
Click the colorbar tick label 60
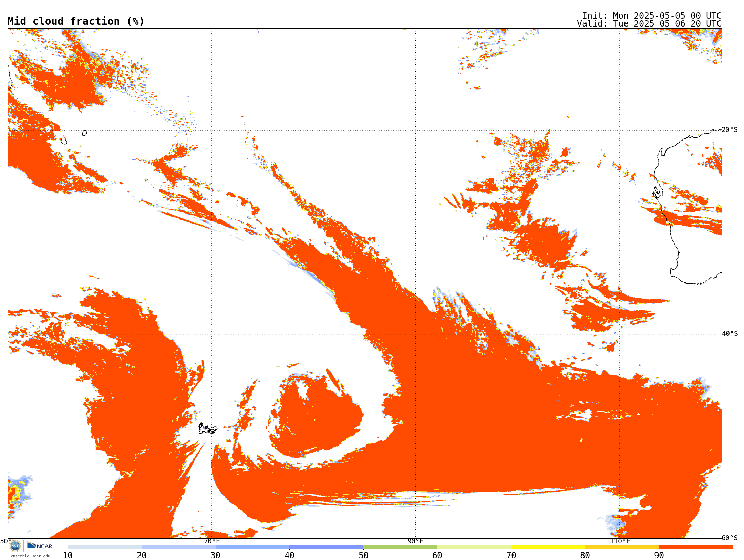pos(437,556)
